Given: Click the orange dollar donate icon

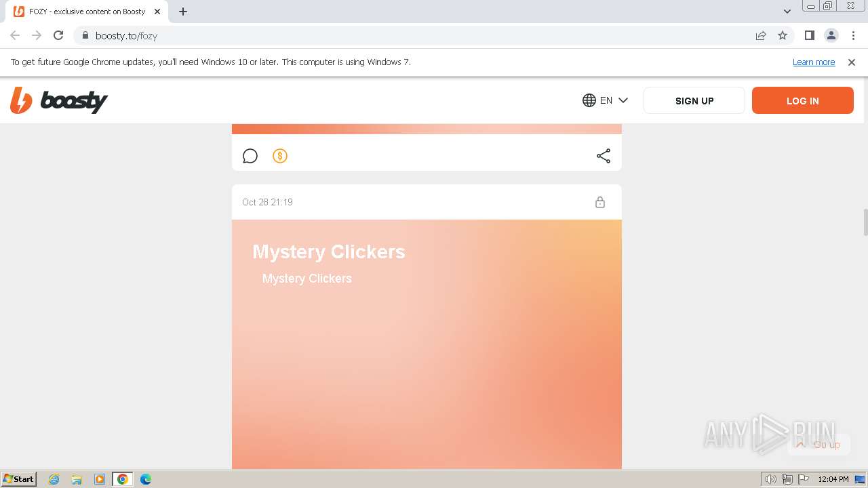Looking at the screenshot, I should point(280,156).
